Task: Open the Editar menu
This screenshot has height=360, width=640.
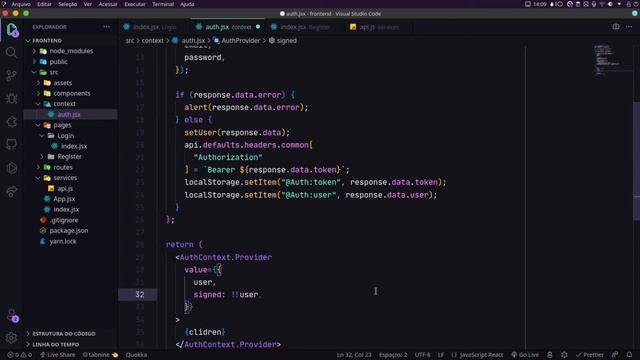Action: pyautogui.click(x=44, y=4)
